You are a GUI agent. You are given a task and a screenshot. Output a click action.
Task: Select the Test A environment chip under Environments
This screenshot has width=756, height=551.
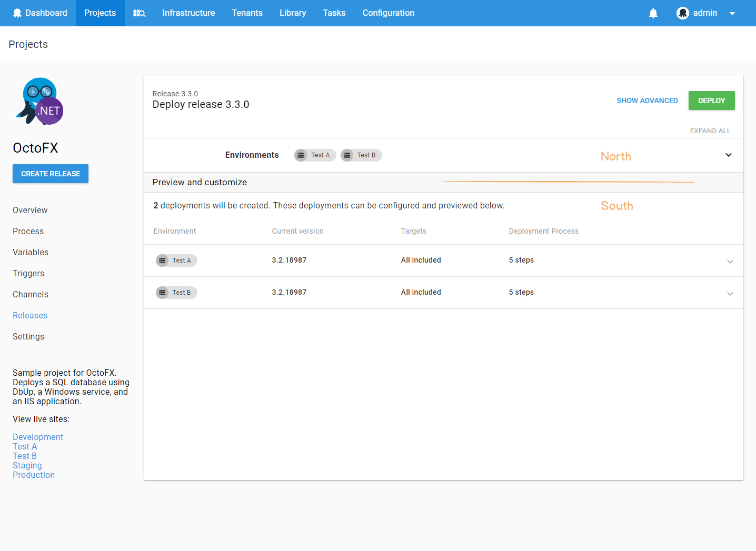(x=315, y=155)
